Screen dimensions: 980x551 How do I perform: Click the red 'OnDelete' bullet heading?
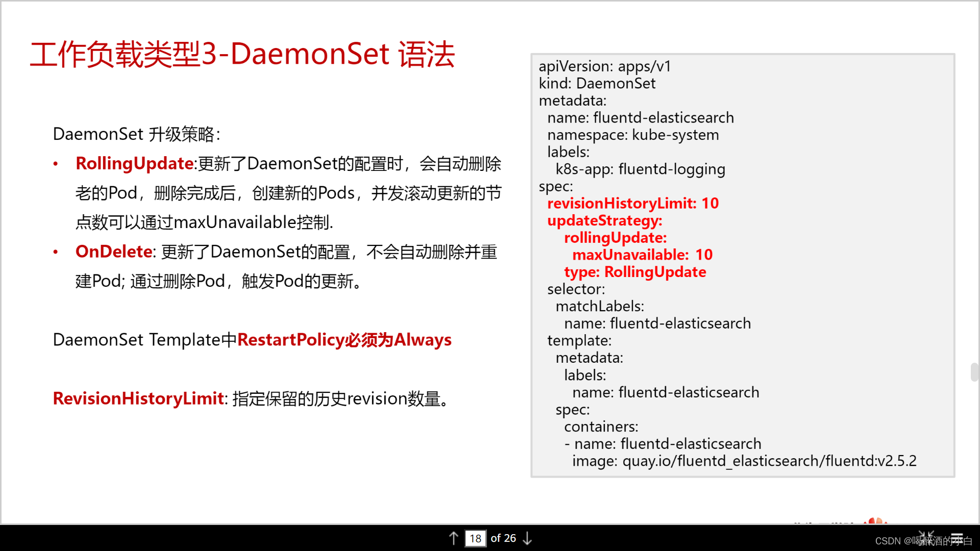114,252
